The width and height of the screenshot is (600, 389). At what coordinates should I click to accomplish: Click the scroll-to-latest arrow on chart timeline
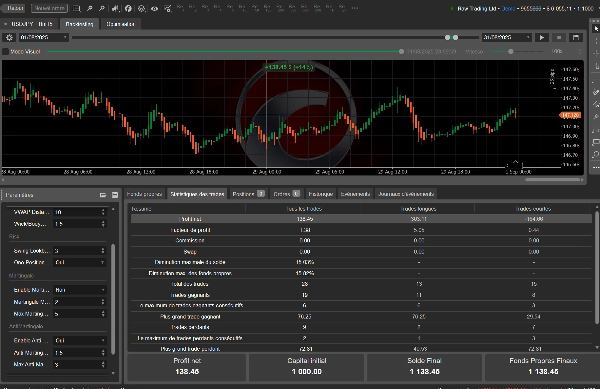[x=515, y=162]
